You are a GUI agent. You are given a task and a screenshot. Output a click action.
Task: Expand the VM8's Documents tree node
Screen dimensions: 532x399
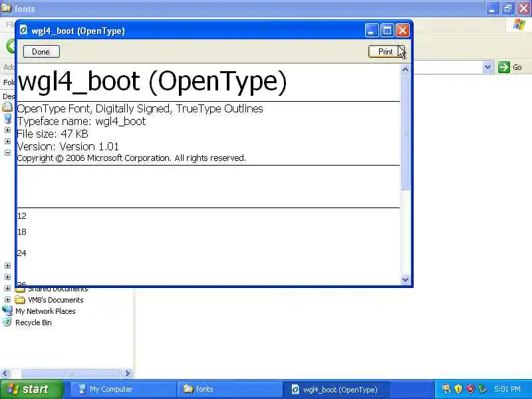(7, 300)
